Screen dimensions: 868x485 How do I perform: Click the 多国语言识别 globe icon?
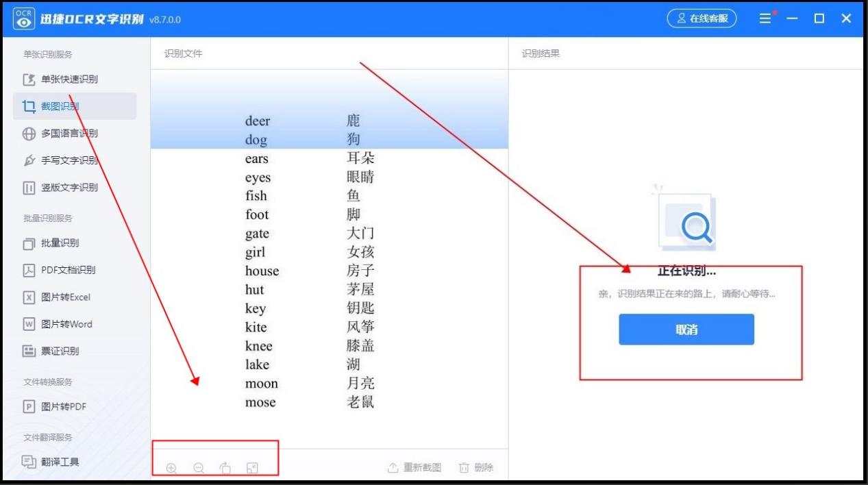click(27, 134)
